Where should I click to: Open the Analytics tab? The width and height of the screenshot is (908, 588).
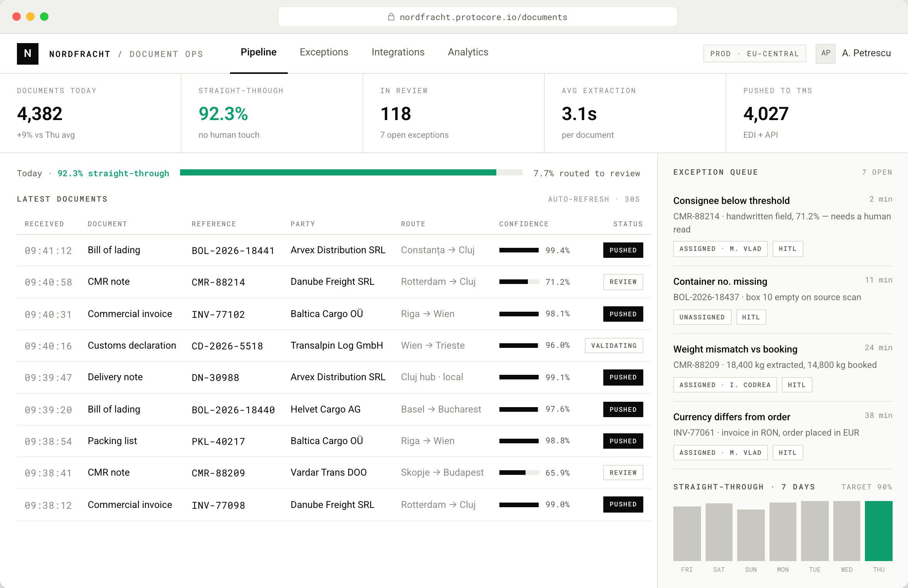coord(468,52)
